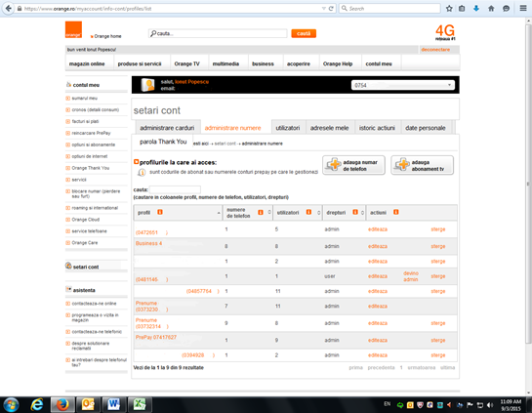The width and height of the screenshot is (532, 413).
Task: Open cronos (detalii consum) in the sidebar
Action: pos(96,109)
